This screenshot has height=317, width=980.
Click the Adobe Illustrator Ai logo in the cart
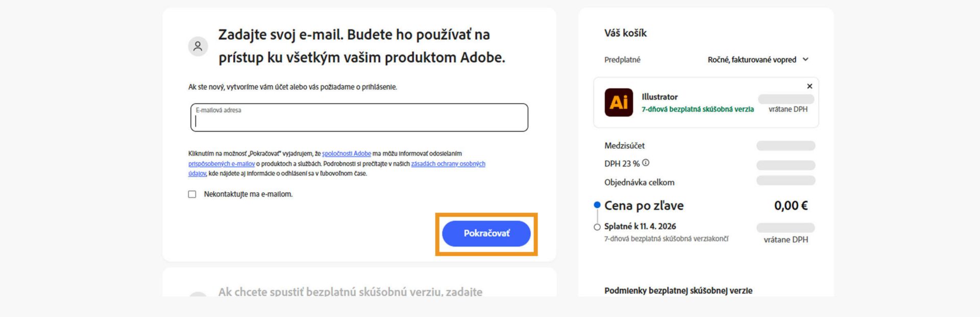pyautogui.click(x=619, y=103)
